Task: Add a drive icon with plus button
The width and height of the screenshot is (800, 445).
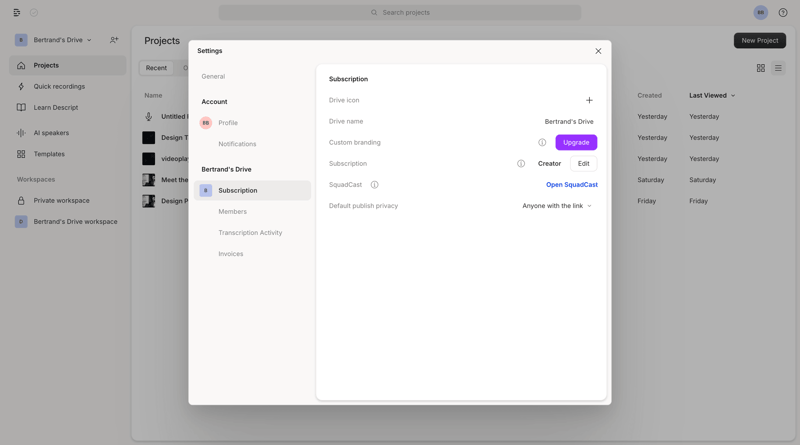Action: click(x=589, y=101)
